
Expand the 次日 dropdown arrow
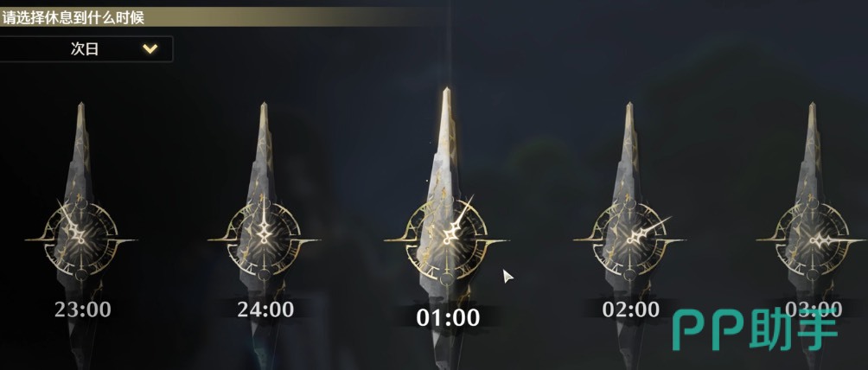point(150,48)
